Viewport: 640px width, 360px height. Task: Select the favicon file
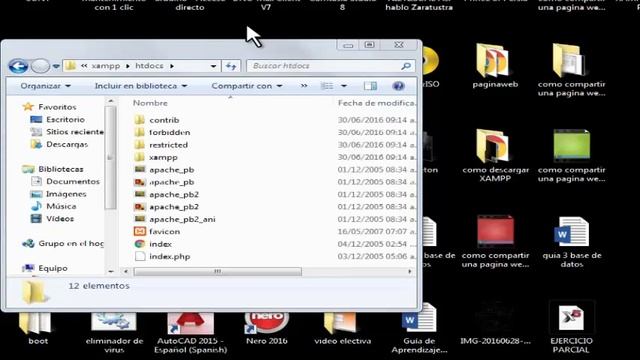click(164, 231)
